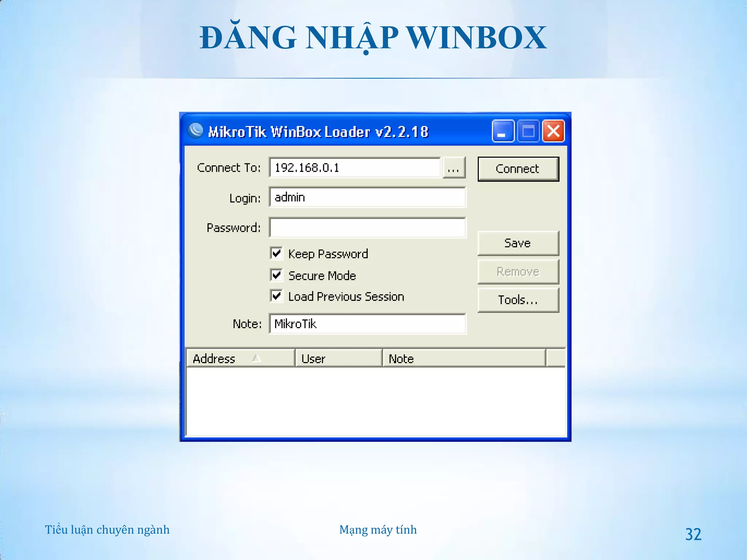This screenshot has width=747, height=560.
Task: Click the slide number 32
Action: (x=693, y=534)
